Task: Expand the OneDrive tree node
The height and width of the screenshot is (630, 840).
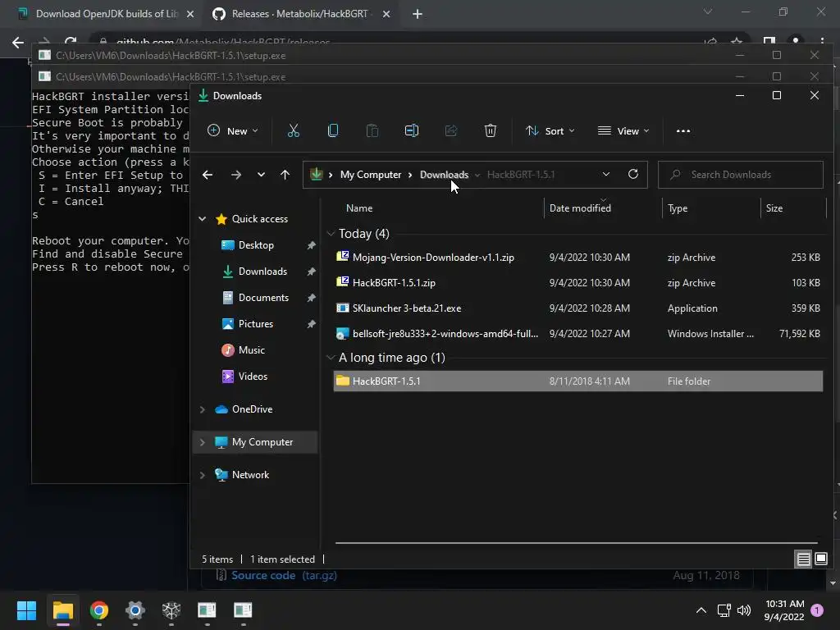Action: [203, 409]
